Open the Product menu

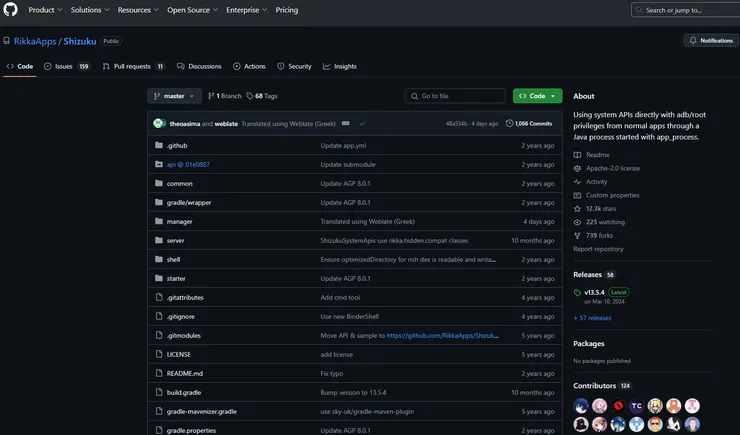pos(45,10)
